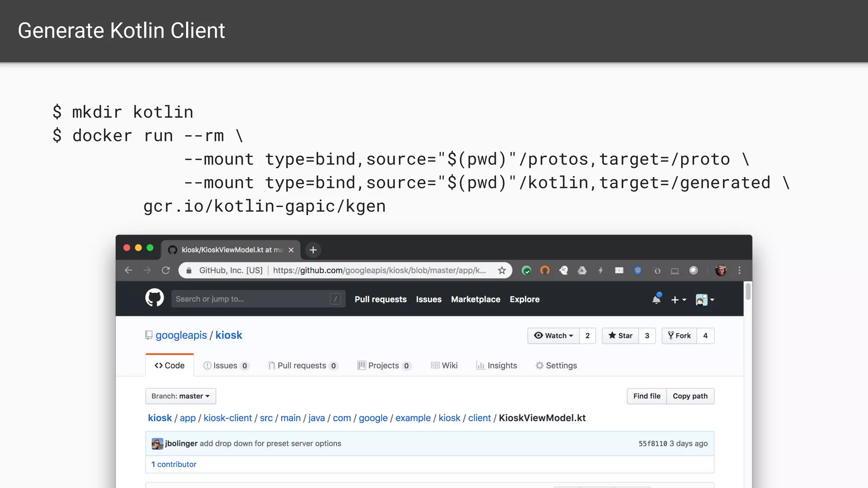
Task: Open example folder in breadcrumb
Action: [413, 418]
